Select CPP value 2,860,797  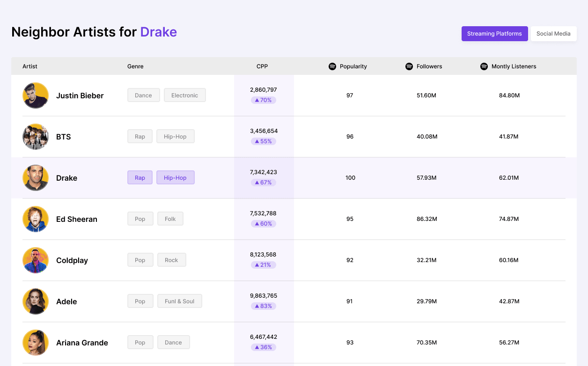coord(264,90)
